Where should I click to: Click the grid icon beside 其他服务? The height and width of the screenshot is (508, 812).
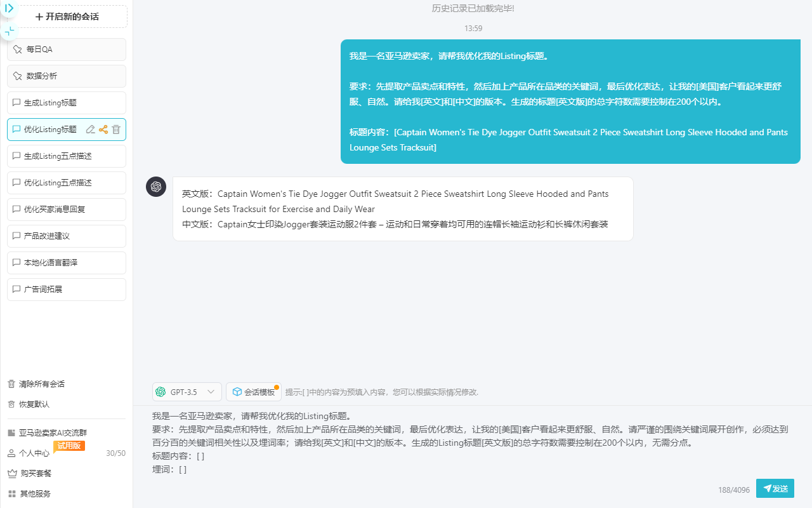pyautogui.click(x=10, y=493)
